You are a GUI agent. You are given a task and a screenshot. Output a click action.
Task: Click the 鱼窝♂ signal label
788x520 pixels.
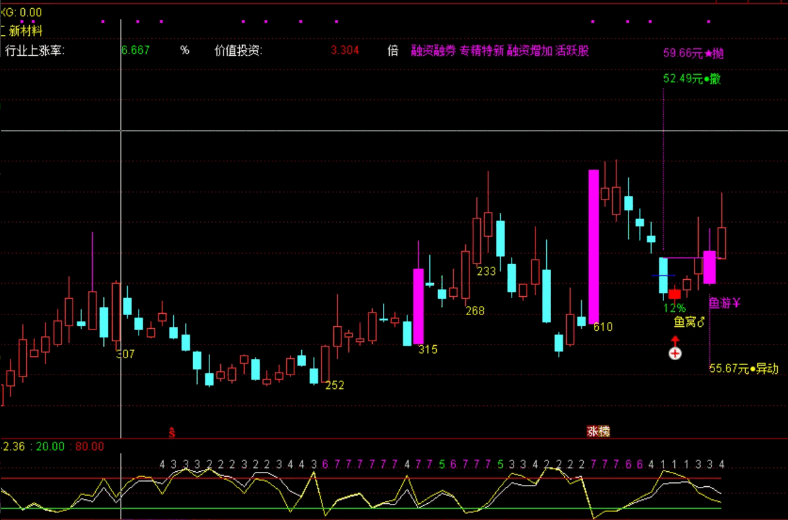pos(690,322)
